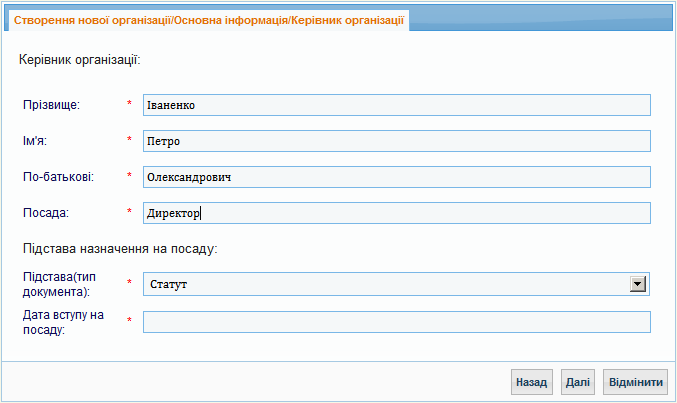Click the Дата вступу на посаду label
The width and height of the screenshot is (677, 403).
(63, 322)
